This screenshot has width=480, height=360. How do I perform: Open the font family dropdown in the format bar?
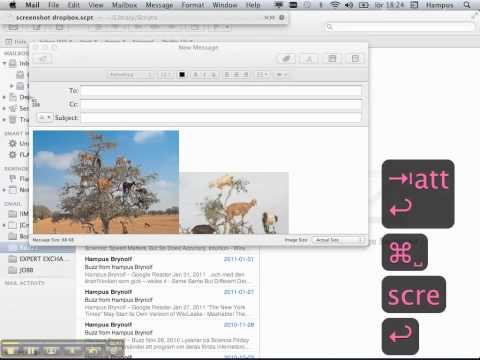click(130, 75)
